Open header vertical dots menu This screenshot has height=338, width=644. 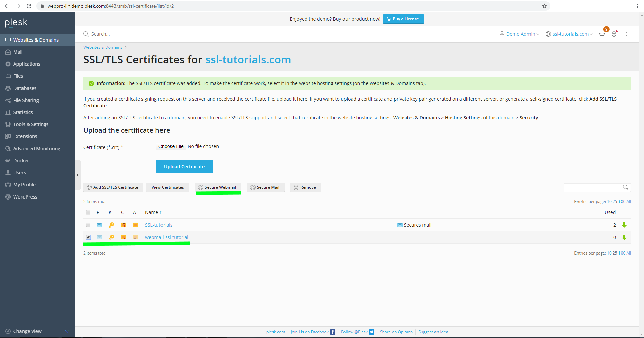click(626, 34)
